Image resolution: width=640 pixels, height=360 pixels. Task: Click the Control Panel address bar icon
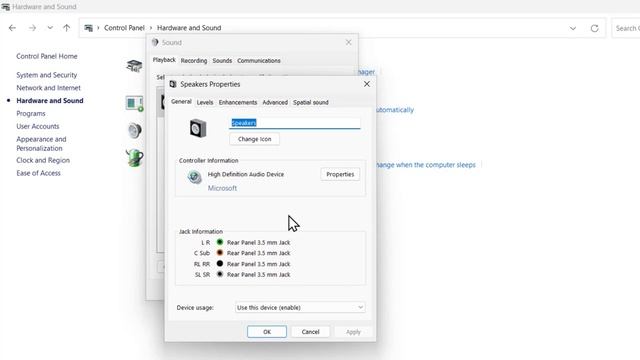tap(88, 28)
